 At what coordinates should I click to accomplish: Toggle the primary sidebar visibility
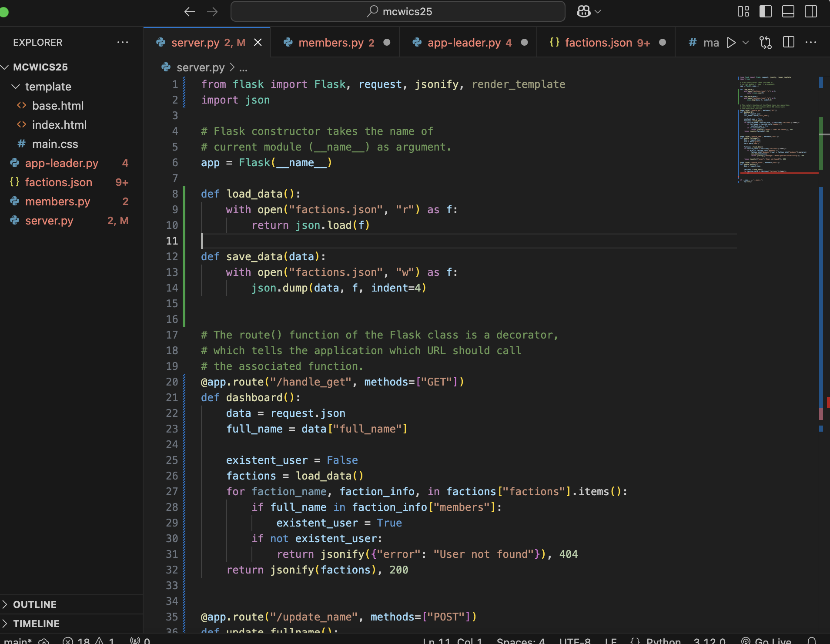tap(766, 12)
